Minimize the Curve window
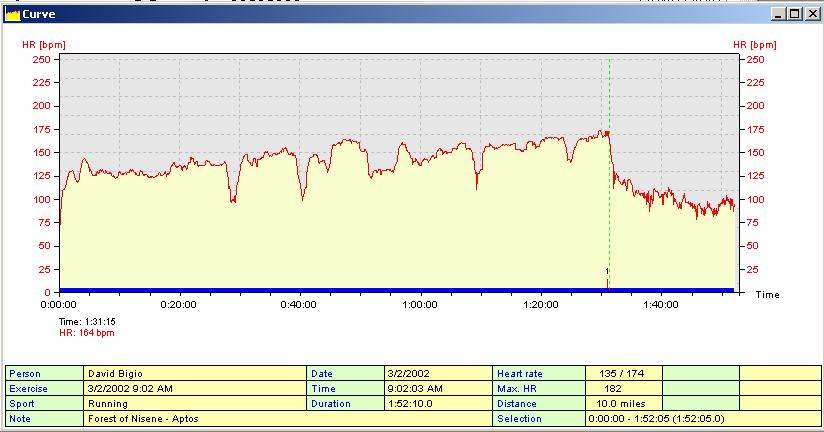This screenshot has width=824, height=432. (x=778, y=14)
